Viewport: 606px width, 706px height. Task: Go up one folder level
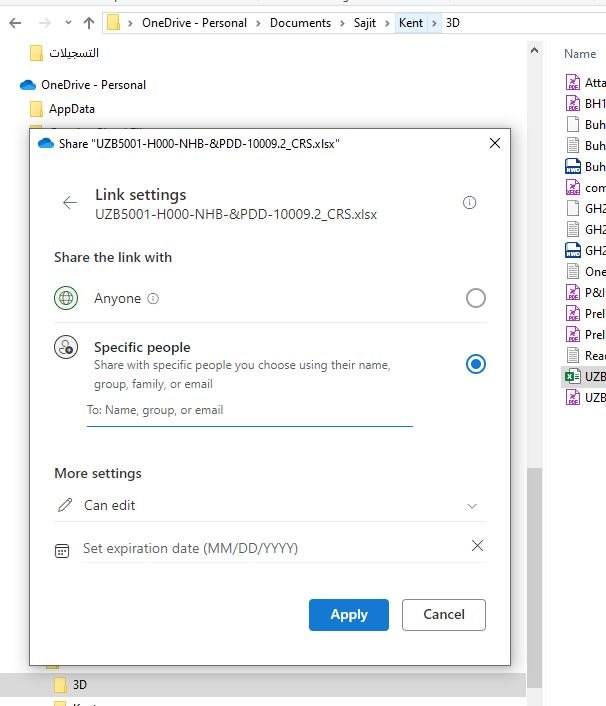(x=89, y=23)
